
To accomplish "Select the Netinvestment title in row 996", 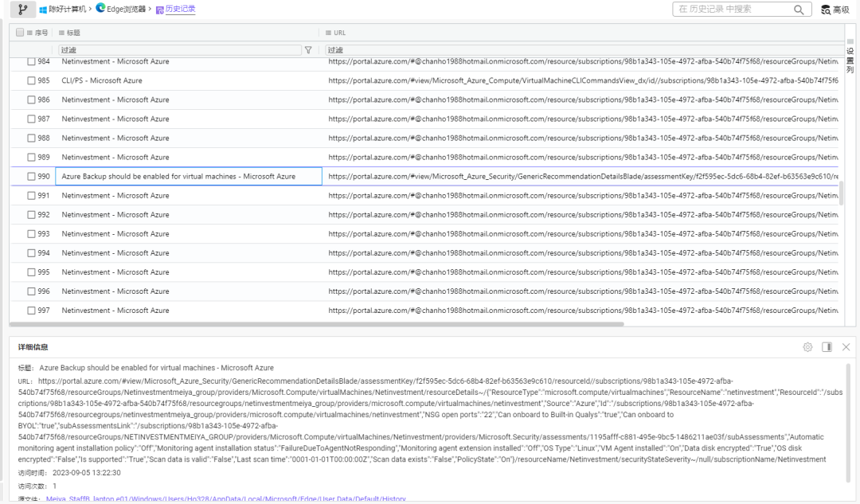I will tap(115, 291).
